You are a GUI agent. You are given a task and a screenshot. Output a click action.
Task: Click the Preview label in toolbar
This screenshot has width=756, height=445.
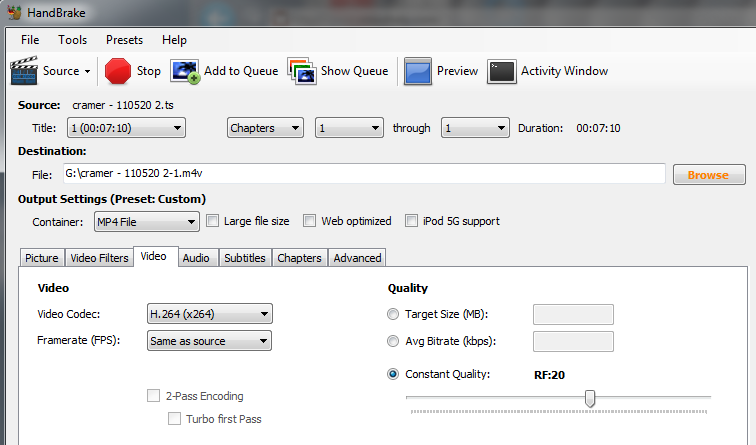click(x=457, y=71)
